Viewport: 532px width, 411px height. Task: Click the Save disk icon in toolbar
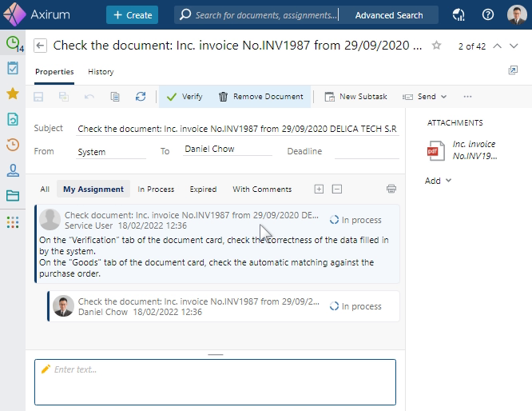[x=38, y=97]
